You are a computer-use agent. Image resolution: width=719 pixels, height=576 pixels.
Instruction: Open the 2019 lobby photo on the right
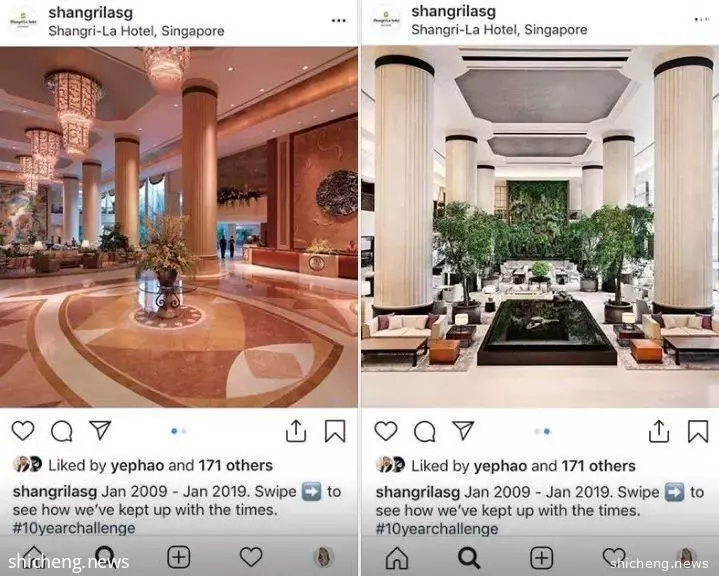(540, 227)
